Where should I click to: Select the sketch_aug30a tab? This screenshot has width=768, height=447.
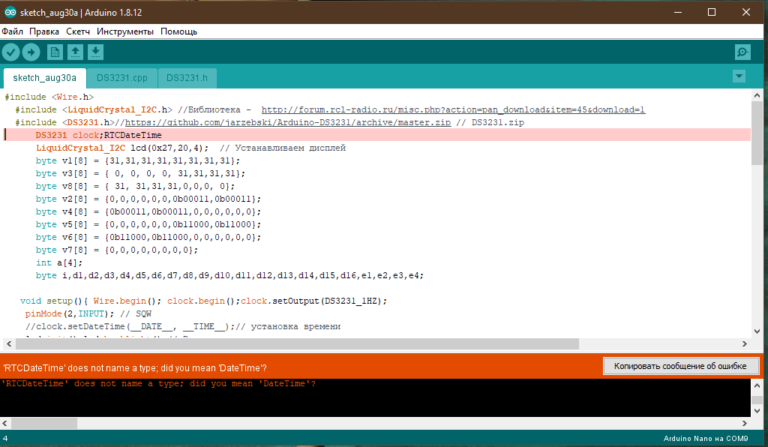coord(44,77)
